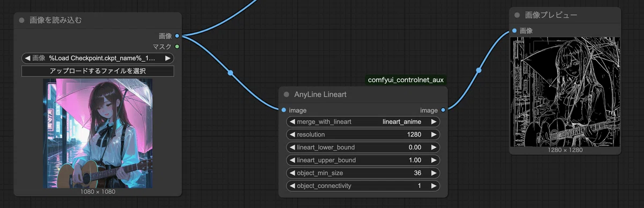Click the 1080 × 1080 size label
Screen dimensions: 644x208
click(98, 191)
